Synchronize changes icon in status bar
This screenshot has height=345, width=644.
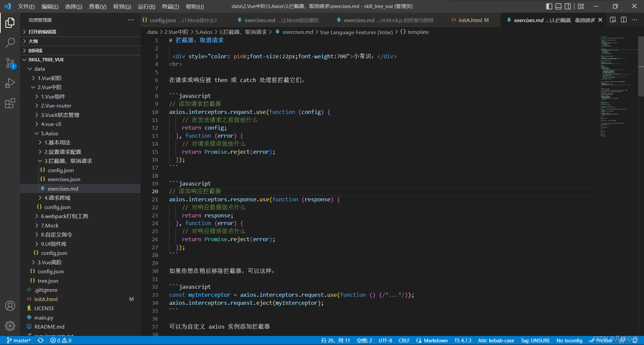click(41, 340)
